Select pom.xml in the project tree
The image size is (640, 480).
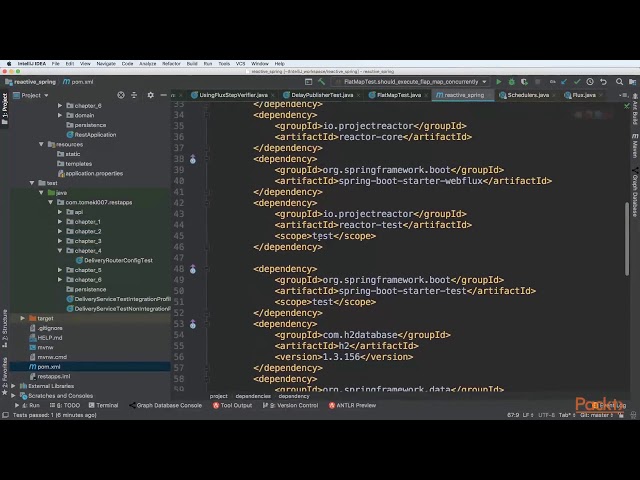(x=49, y=367)
